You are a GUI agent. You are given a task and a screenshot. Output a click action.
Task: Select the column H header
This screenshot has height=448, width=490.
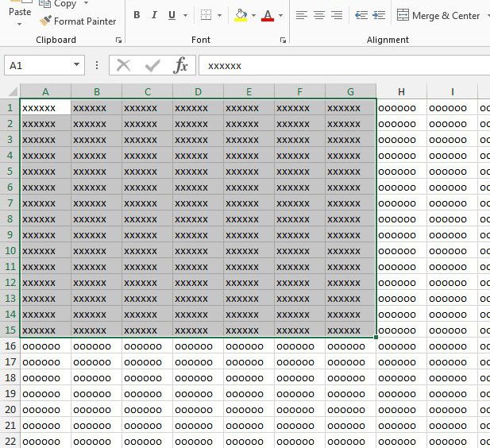401,91
